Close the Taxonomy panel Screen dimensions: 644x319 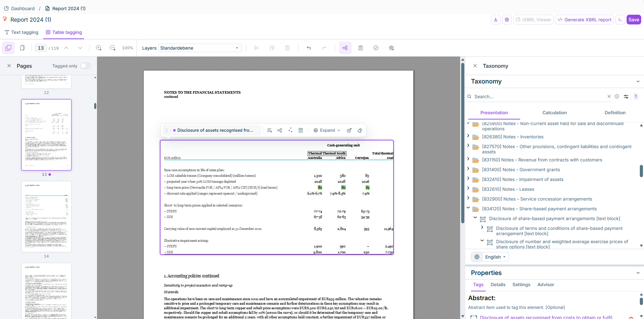(475, 66)
